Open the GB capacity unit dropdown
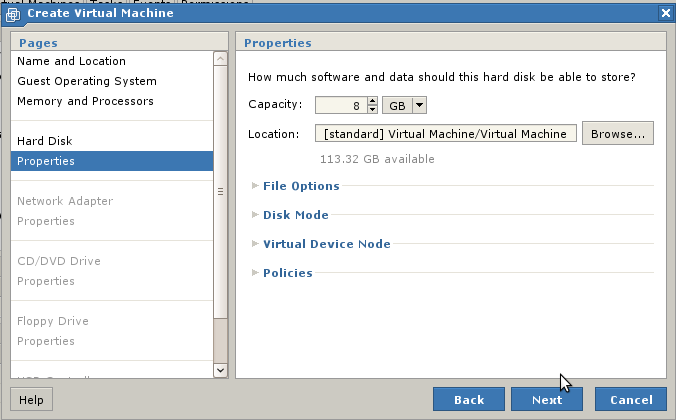This screenshot has height=420, width=676. pyautogui.click(x=419, y=105)
